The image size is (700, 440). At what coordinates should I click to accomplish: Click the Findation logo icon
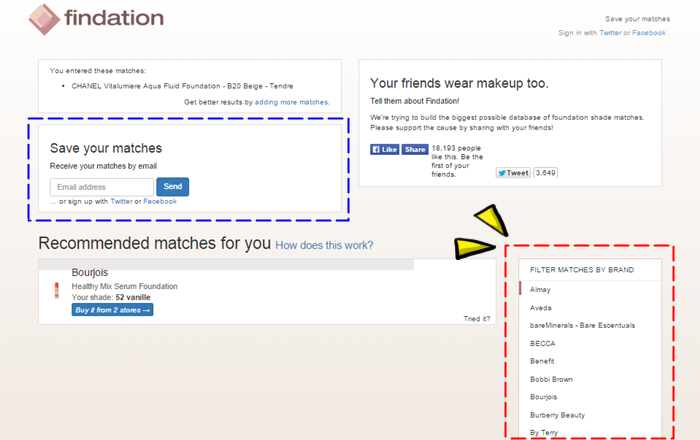tap(44, 19)
